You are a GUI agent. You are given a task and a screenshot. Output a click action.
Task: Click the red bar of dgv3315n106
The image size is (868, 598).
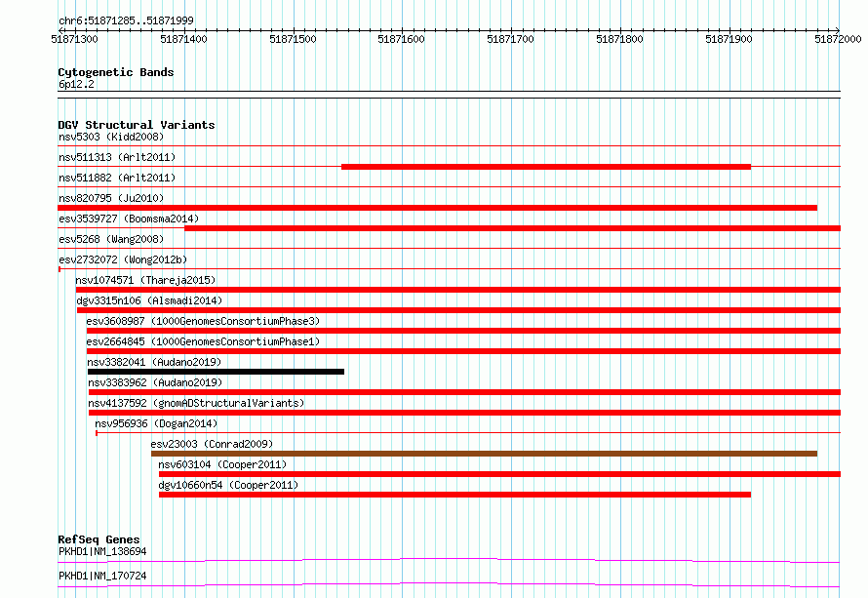pyautogui.click(x=458, y=310)
